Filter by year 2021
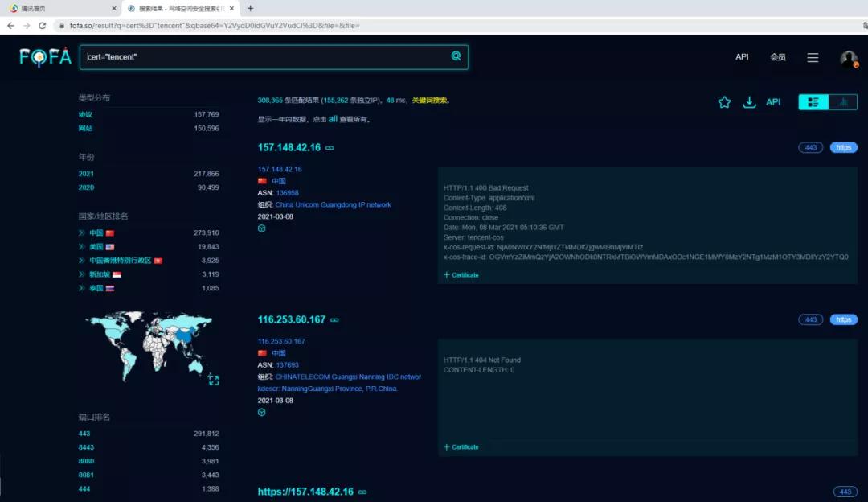The height and width of the screenshot is (502, 868). [86, 174]
